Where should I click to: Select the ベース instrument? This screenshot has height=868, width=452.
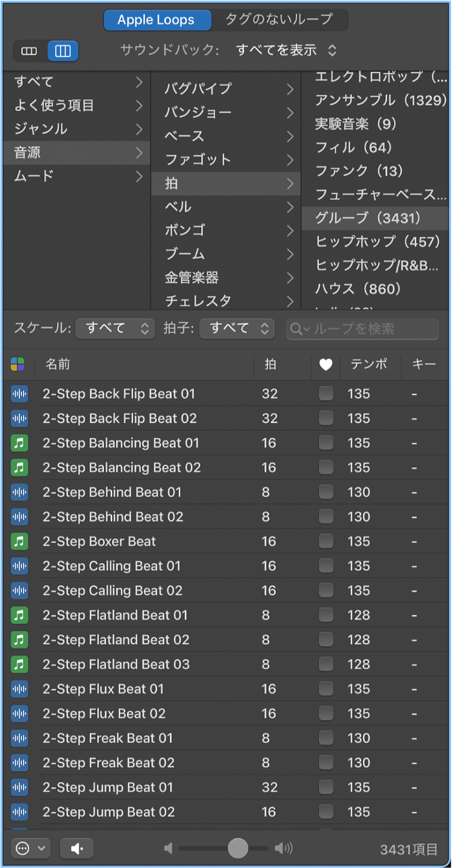pos(225,136)
